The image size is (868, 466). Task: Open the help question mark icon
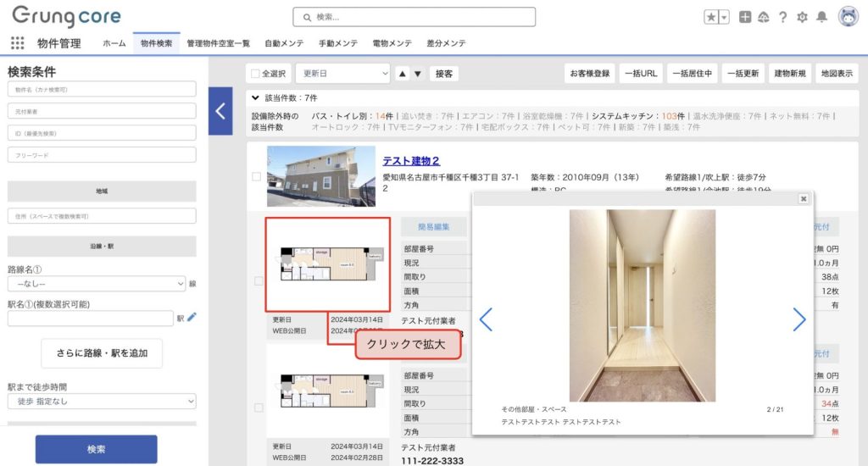(x=782, y=17)
